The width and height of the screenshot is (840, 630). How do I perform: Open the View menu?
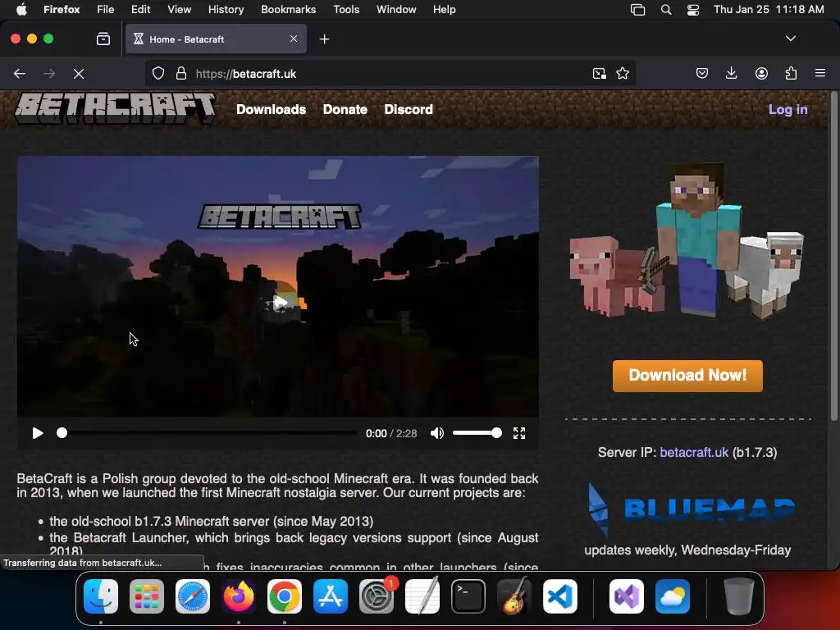[x=180, y=10]
